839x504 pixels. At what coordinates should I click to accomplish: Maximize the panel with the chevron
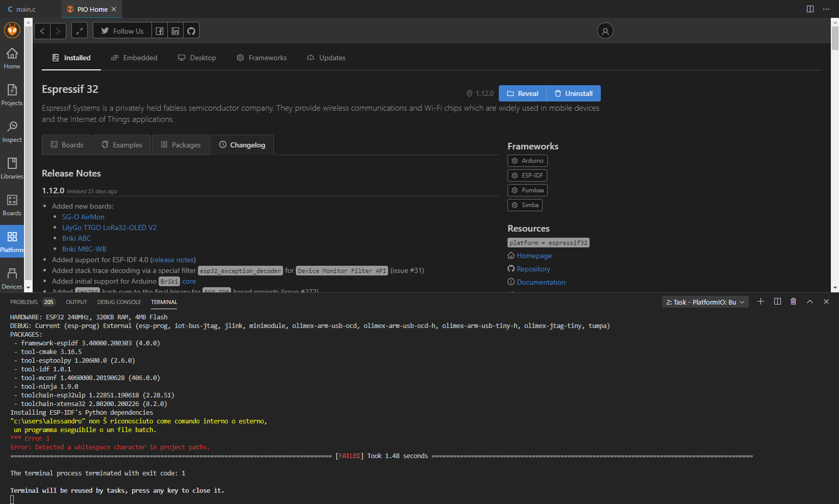coord(810,301)
